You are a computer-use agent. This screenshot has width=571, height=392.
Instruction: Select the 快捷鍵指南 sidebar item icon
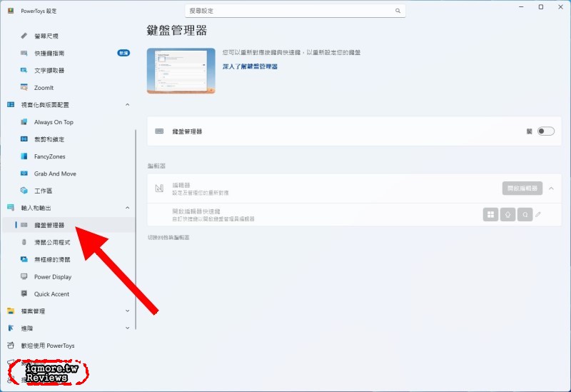(x=24, y=53)
